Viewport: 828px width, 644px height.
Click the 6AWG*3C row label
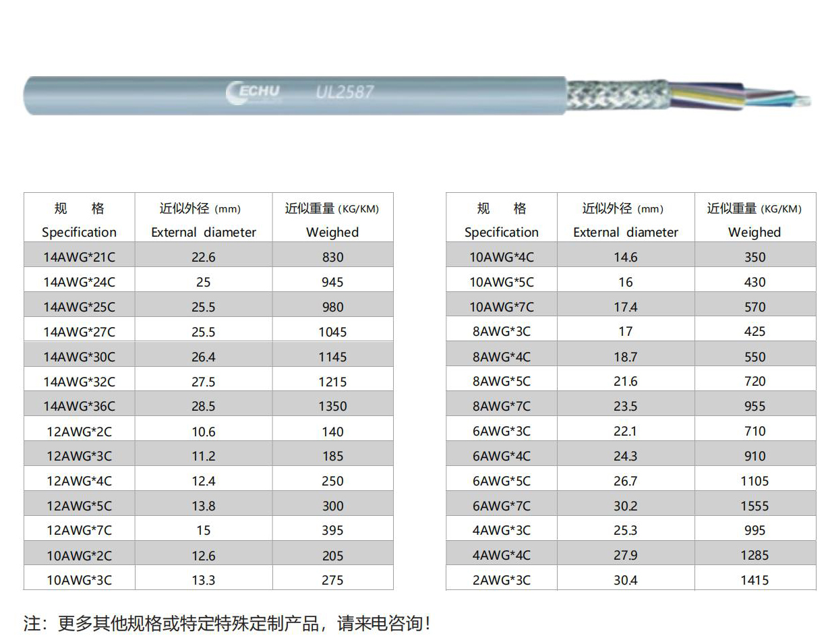(x=502, y=431)
